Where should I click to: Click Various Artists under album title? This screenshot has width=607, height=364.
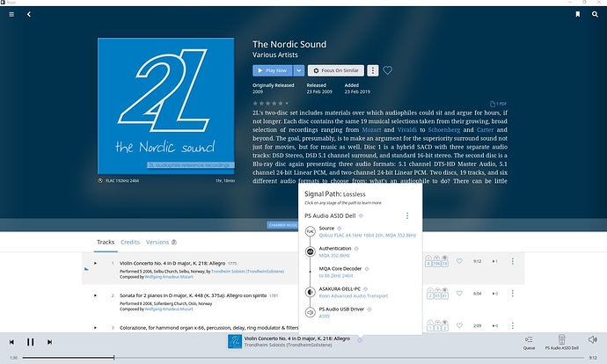pyautogui.click(x=275, y=55)
